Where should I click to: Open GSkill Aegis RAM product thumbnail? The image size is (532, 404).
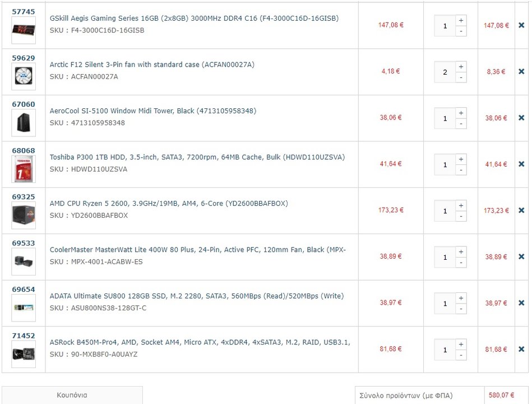click(24, 30)
